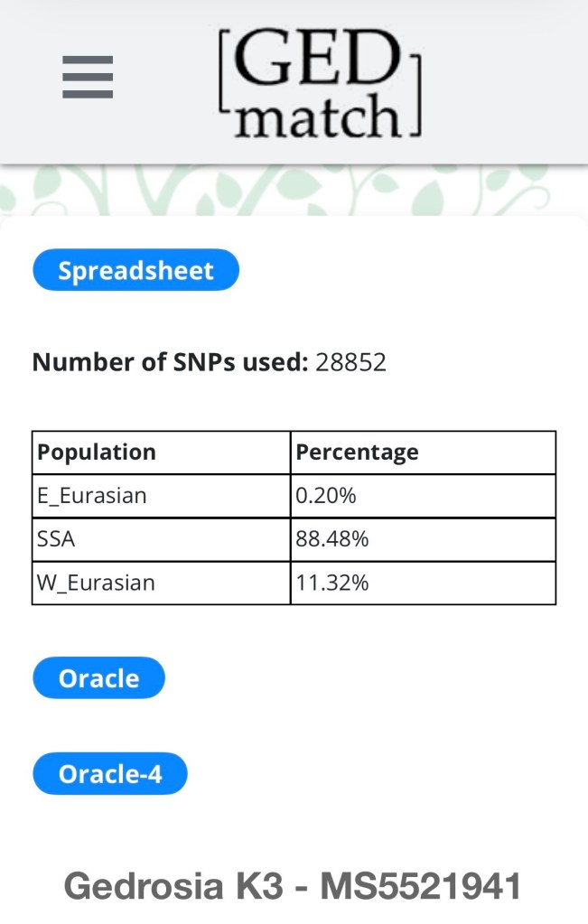Open the Oracle-4 results
Image resolution: width=588 pixels, height=924 pixels.
click(x=109, y=774)
